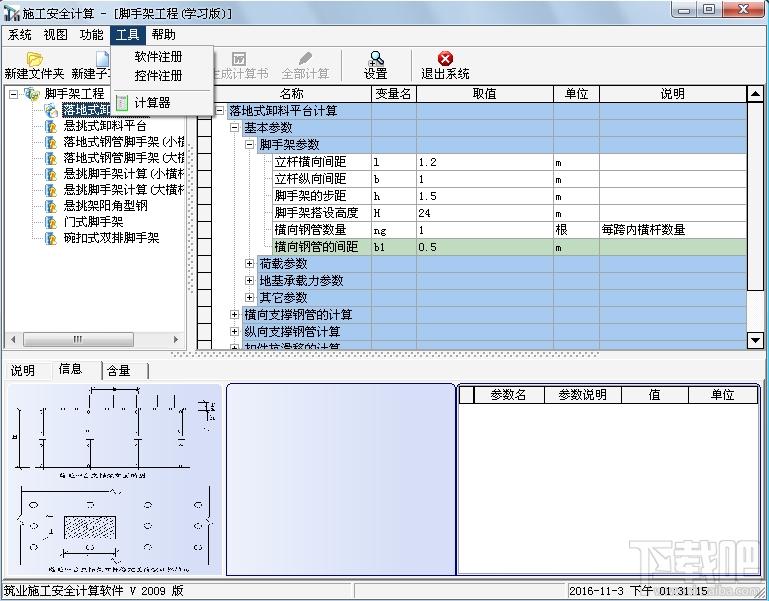Switch to the 含量 tab
The height and width of the screenshot is (601, 769).
118,370
